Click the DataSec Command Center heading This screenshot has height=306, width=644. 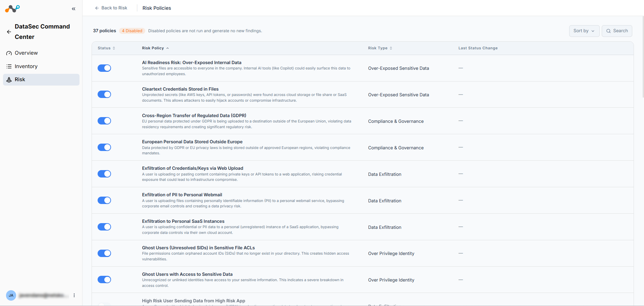(42, 32)
